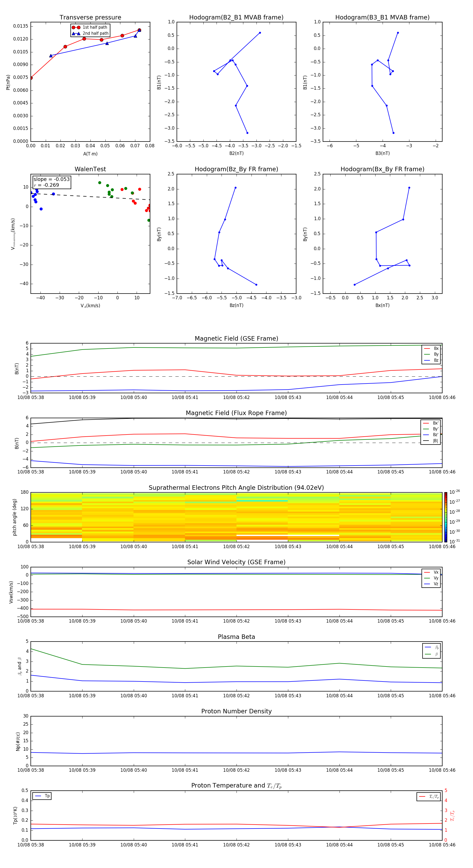473x868 pixels.
Task: Click '-500' tick on solar wind velocity axis
Action: click(x=23, y=617)
